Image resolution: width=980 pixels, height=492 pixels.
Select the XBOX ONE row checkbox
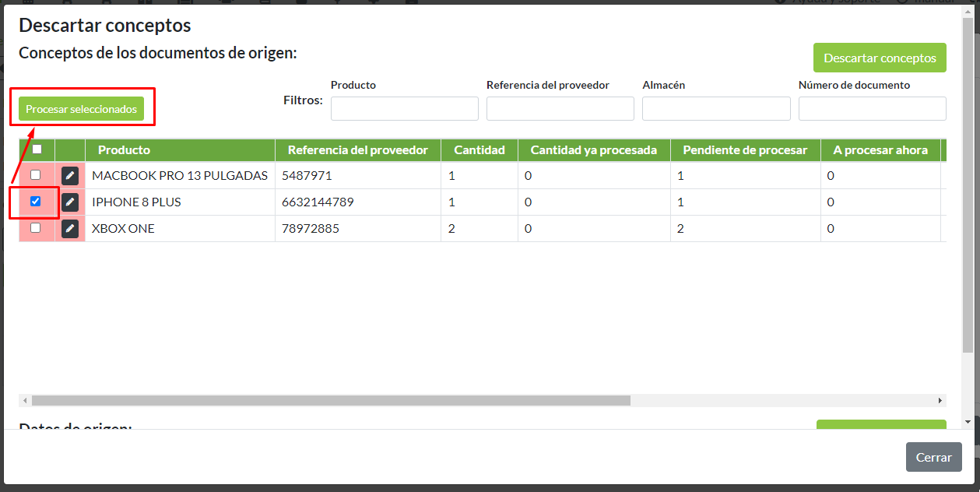[x=36, y=228]
